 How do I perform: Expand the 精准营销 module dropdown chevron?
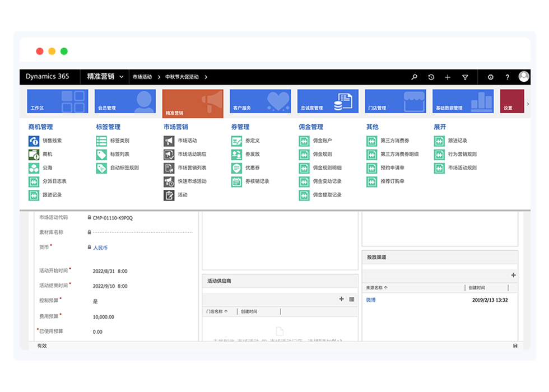(121, 77)
